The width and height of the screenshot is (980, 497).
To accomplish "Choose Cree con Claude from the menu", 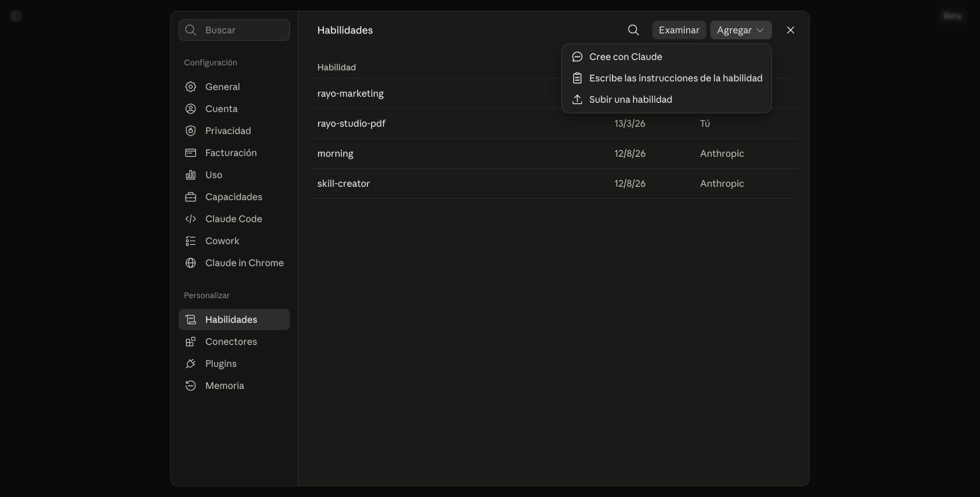I will [x=667, y=57].
